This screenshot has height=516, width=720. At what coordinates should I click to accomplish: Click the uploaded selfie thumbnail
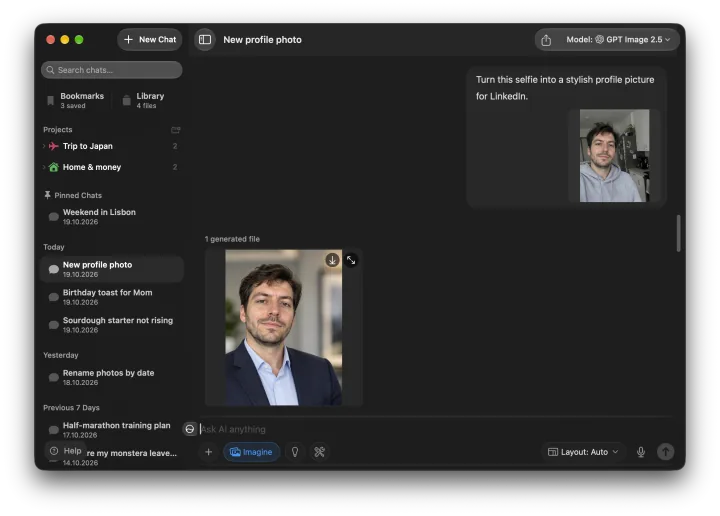[614, 156]
